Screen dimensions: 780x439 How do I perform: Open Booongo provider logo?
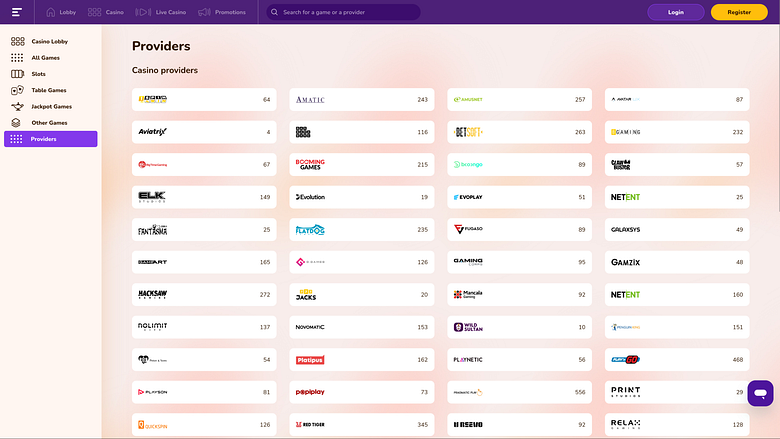pos(468,165)
